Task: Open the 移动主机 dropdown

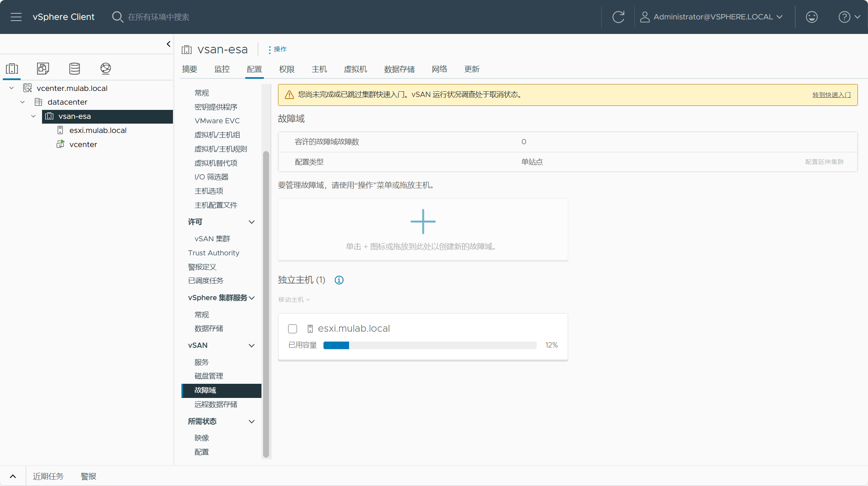Action: tap(294, 300)
